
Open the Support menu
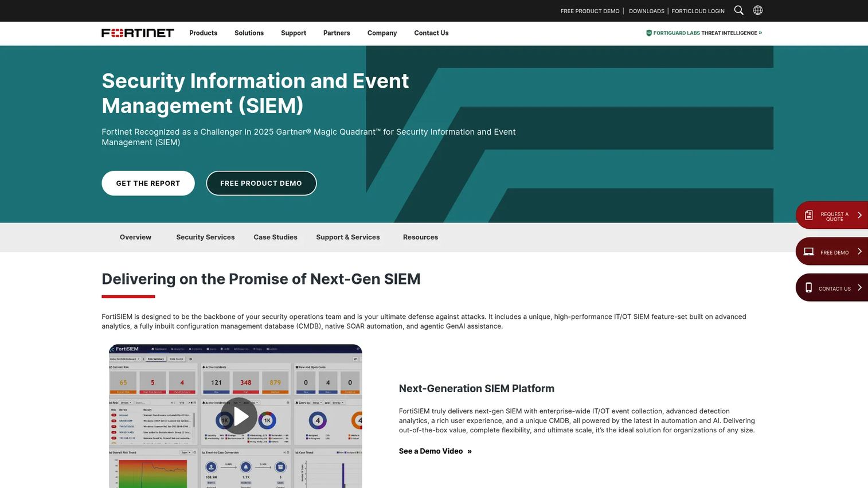294,33
